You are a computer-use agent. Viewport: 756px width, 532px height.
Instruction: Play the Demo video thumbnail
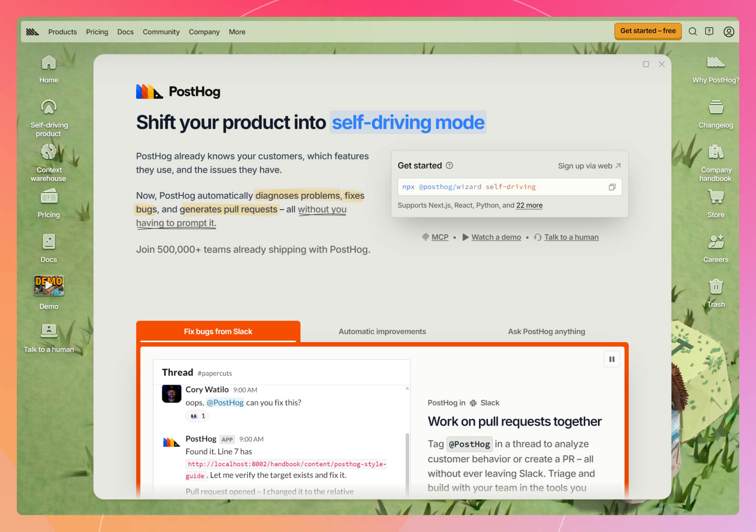pos(48,286)
